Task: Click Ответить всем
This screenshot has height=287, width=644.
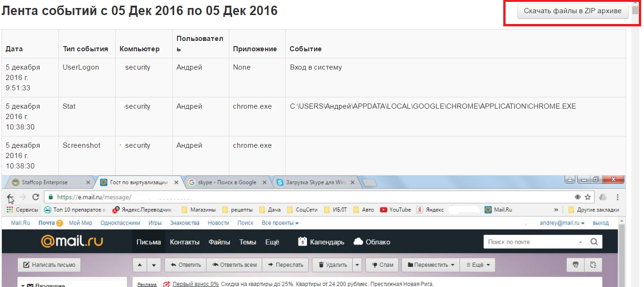Action: coord(234,265)
